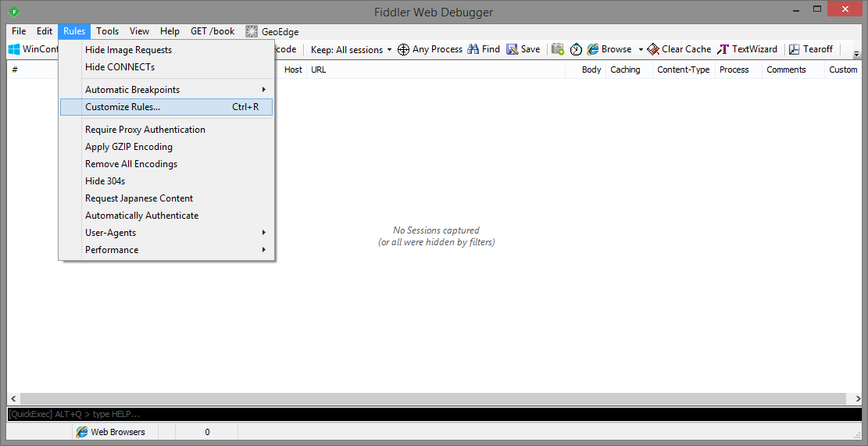Click the Any Process crosshair icon
This screenshot has width=868, height=446.
(x=403, y=49)
